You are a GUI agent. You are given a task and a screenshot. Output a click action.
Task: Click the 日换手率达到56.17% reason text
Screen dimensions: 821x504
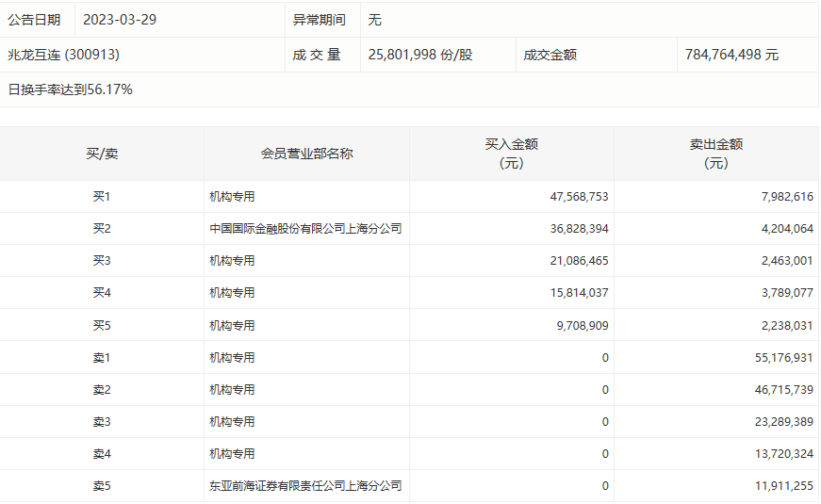coord(70,89)
